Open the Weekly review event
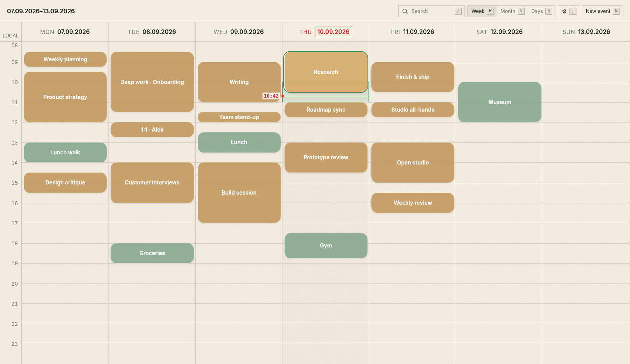The image size is (630, 364). [x=413, y=203]
